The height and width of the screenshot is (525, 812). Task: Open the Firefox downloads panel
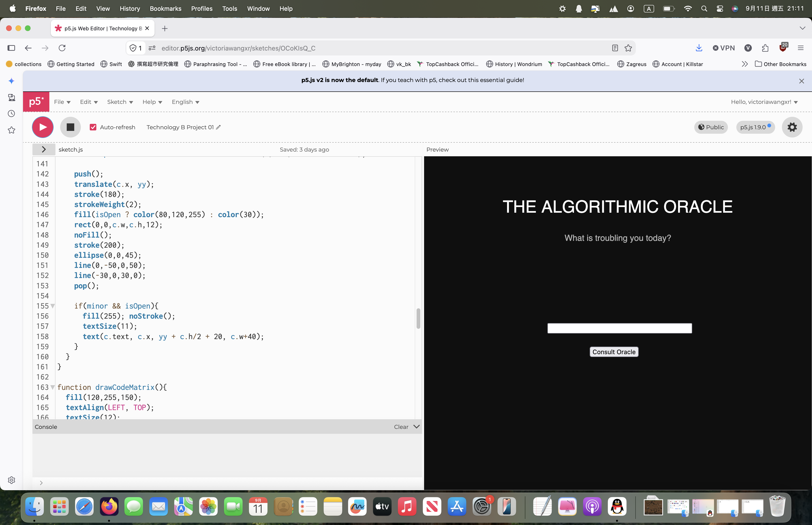coord(699,48)
